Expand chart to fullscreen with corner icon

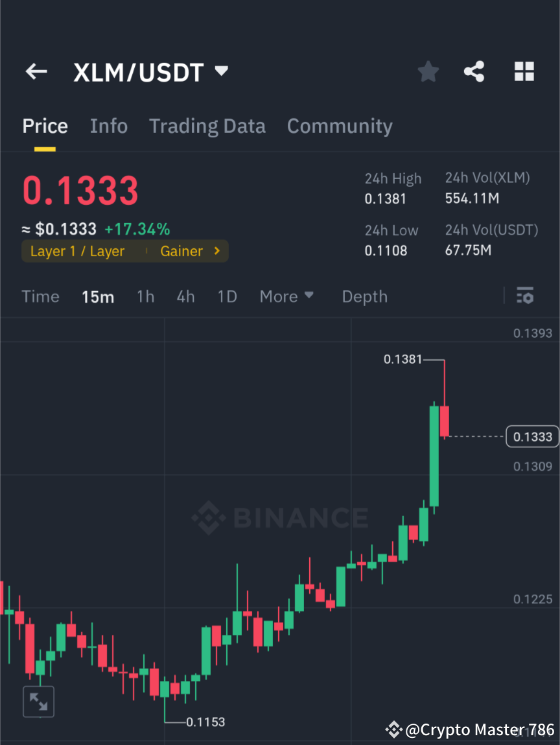point(38,701)
